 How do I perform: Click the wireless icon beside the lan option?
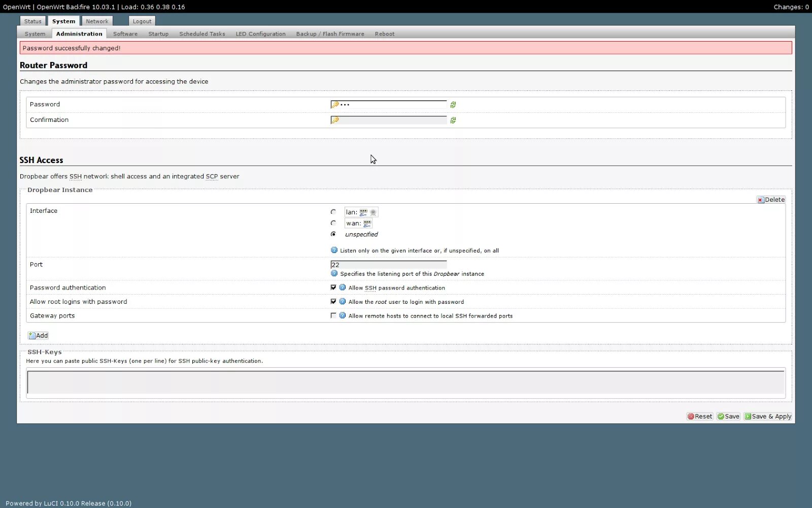(373, 212)
